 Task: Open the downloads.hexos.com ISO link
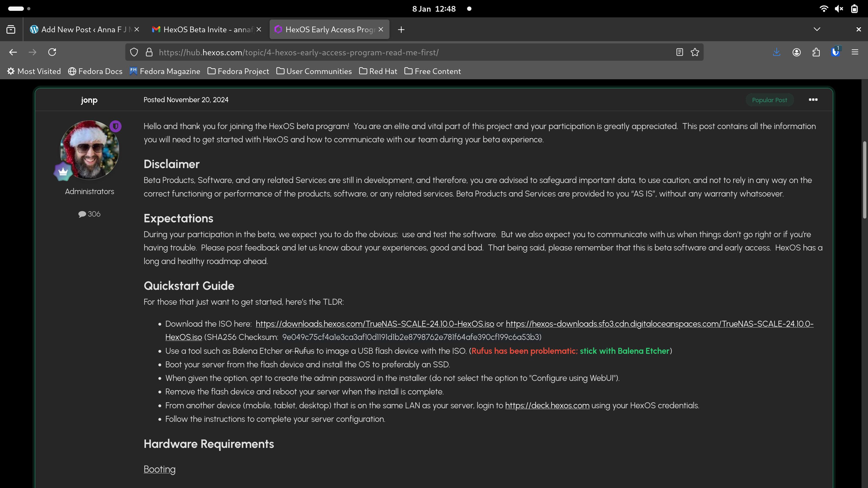375,324
